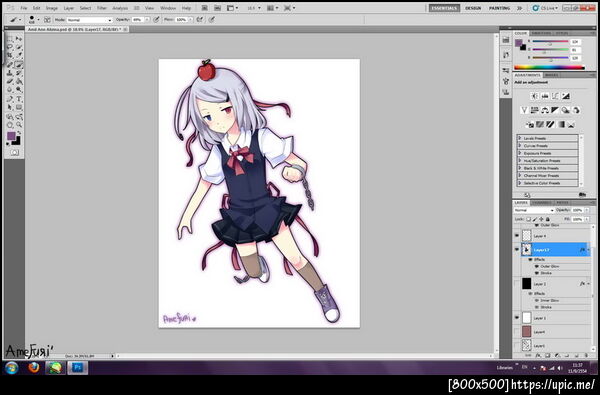
Task: Select the Move tool
Action: (x=19, y=39)
